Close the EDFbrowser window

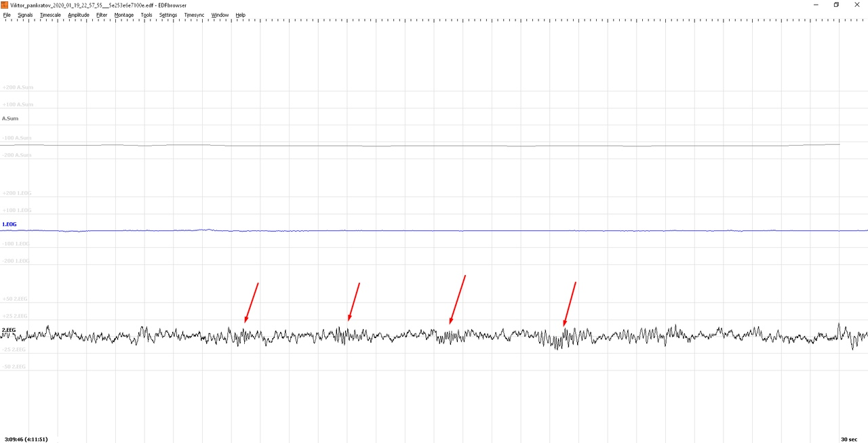(x=857, y=5)
